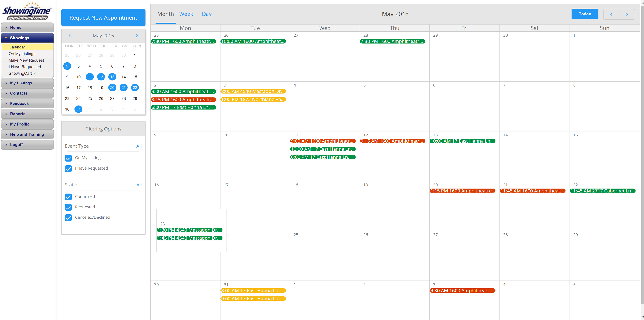
Task: Open I Have Requested submenu item
Action: (25, 67)
